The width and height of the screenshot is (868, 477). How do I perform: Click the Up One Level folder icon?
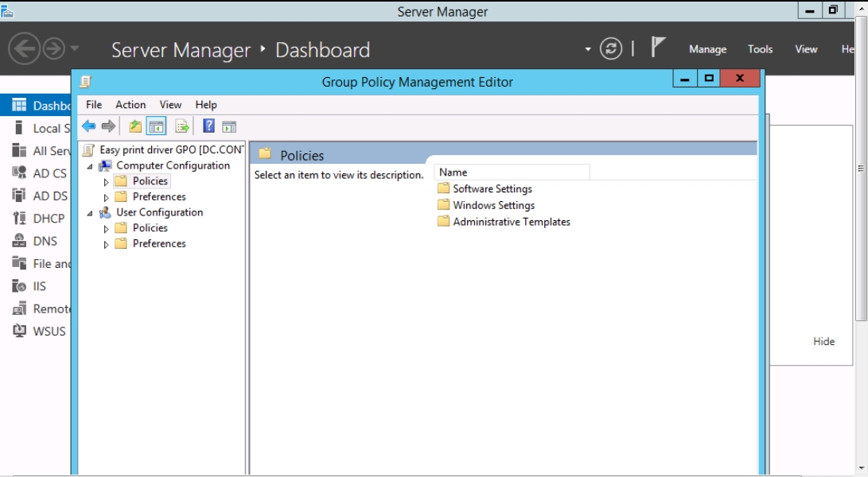click(135, 126)
